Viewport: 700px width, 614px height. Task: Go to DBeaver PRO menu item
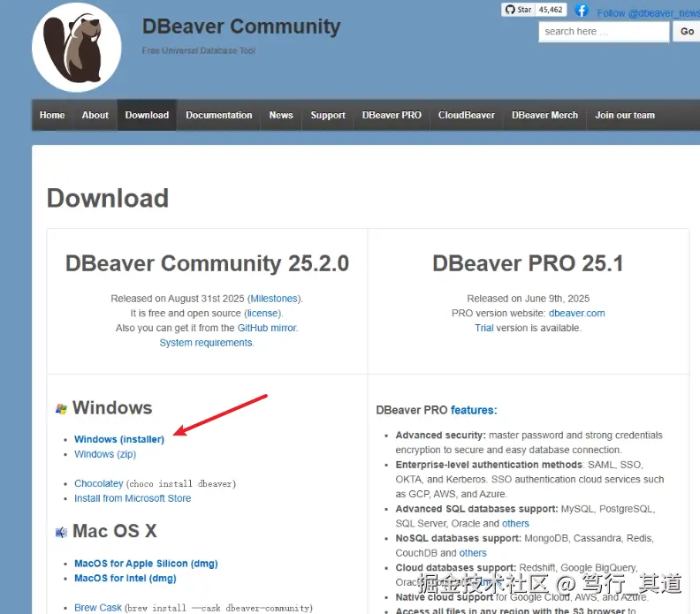[x=392, y=115]
